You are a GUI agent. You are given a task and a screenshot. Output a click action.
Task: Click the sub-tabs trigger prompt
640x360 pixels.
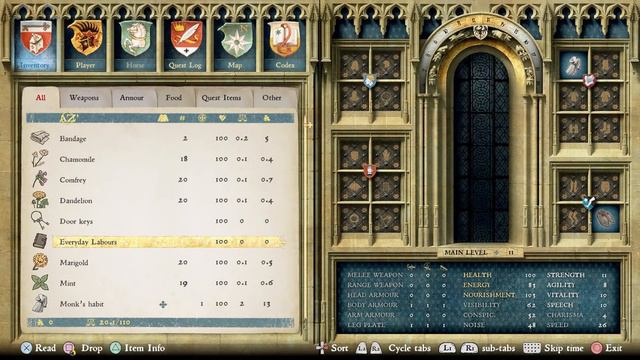[477, 348]
